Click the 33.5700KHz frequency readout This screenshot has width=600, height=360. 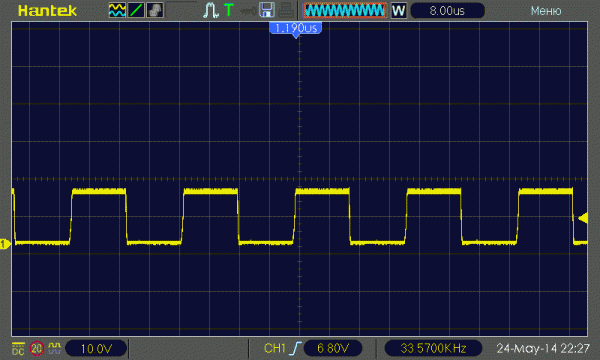pos(433,348)
